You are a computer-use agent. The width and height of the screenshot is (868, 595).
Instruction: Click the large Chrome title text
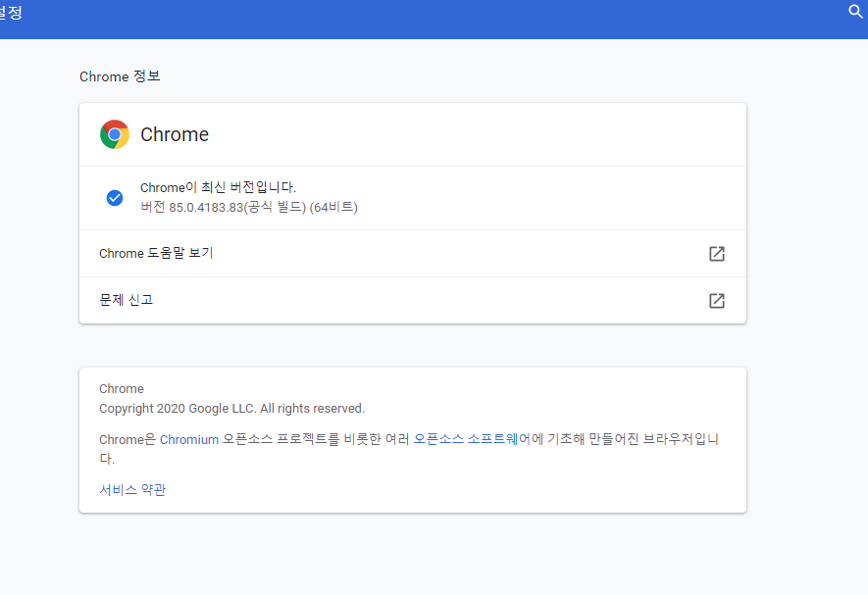point(175,134)
